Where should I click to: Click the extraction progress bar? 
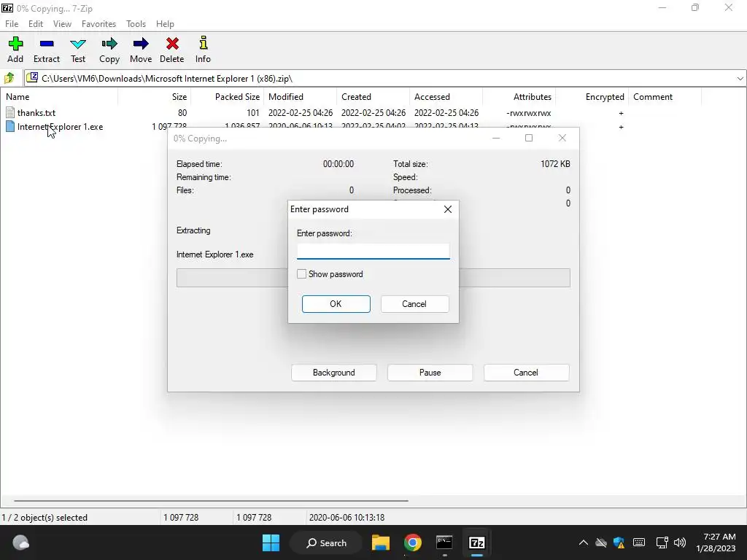pyautogui.click(x=373, y=278)
